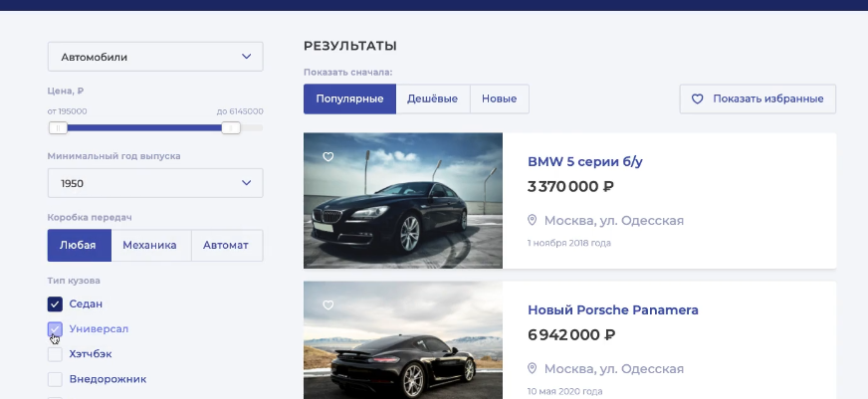
Task: Favorite the BMW 5 listing heart icon
Action: click(328, 157)
